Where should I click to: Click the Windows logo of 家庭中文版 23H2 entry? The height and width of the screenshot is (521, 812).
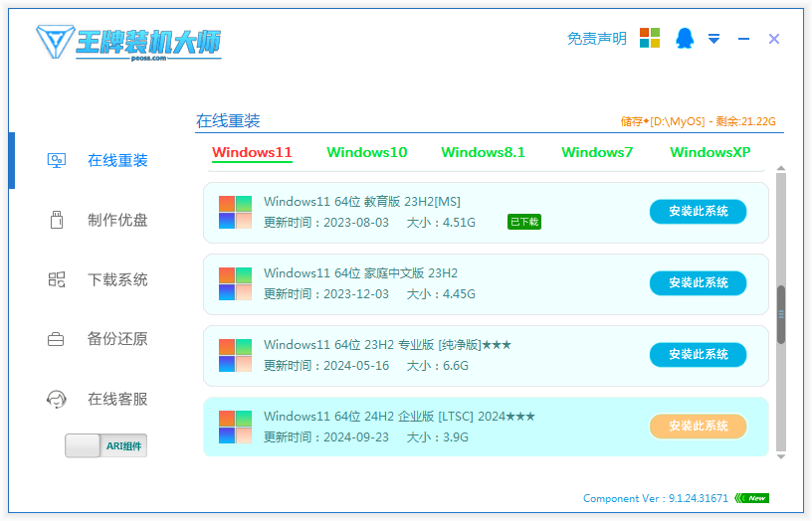(x=235, y=283)
